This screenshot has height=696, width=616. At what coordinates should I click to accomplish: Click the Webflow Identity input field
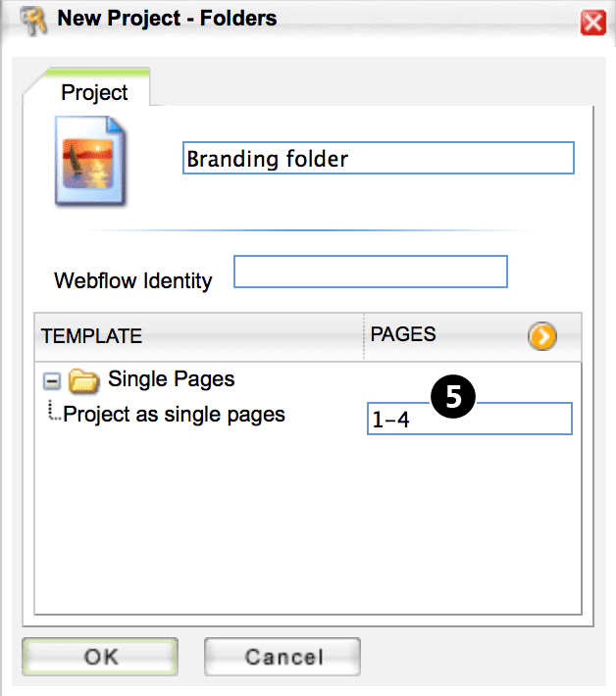click(371, 272)
